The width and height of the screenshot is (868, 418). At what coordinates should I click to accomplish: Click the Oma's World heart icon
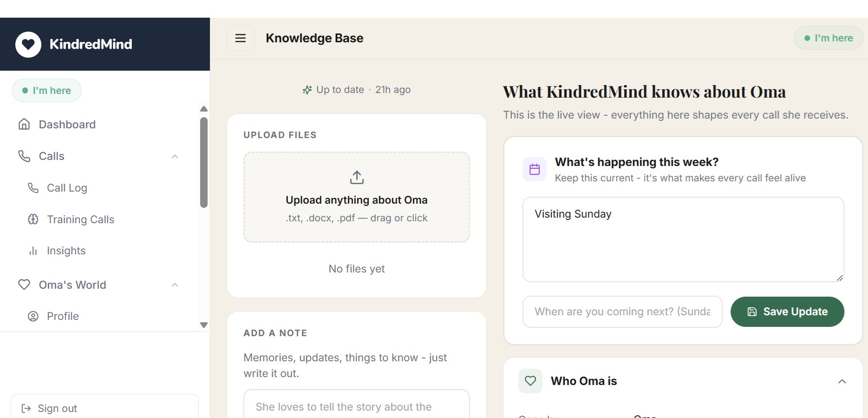pos(24,285)
